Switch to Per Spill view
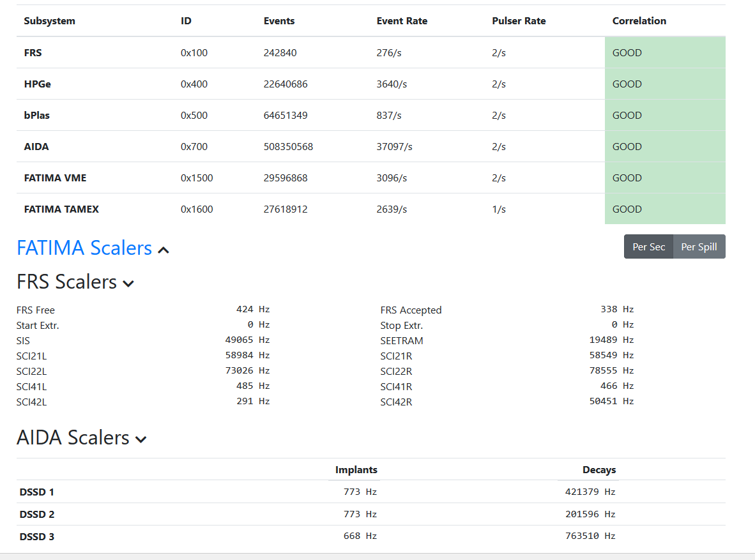 (699, 246)
